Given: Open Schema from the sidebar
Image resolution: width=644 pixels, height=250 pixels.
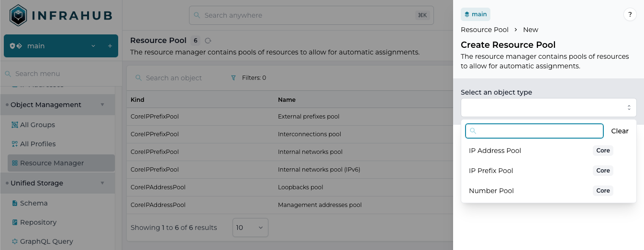Looking at the screenshot, I should click(x=33, y=203).
